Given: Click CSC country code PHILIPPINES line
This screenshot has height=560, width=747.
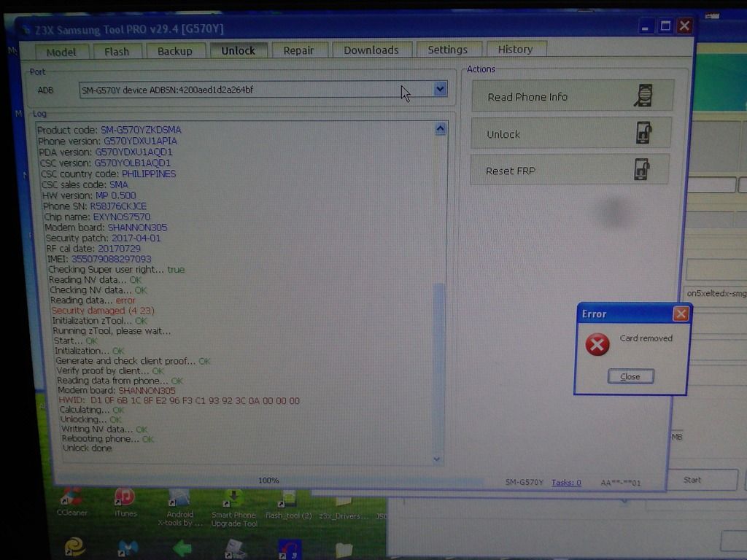Looking at the screenshot, I should click(108, 174).
